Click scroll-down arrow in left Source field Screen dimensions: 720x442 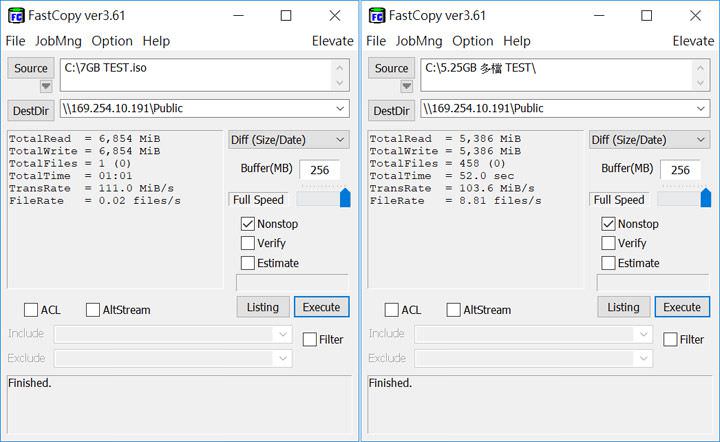339,83
